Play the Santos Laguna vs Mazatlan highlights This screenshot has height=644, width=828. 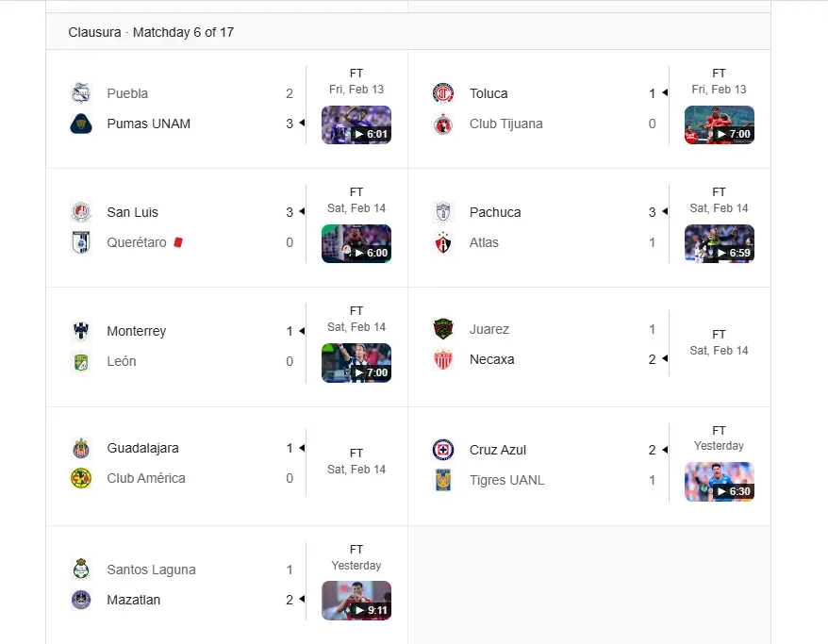pos(356,601)
